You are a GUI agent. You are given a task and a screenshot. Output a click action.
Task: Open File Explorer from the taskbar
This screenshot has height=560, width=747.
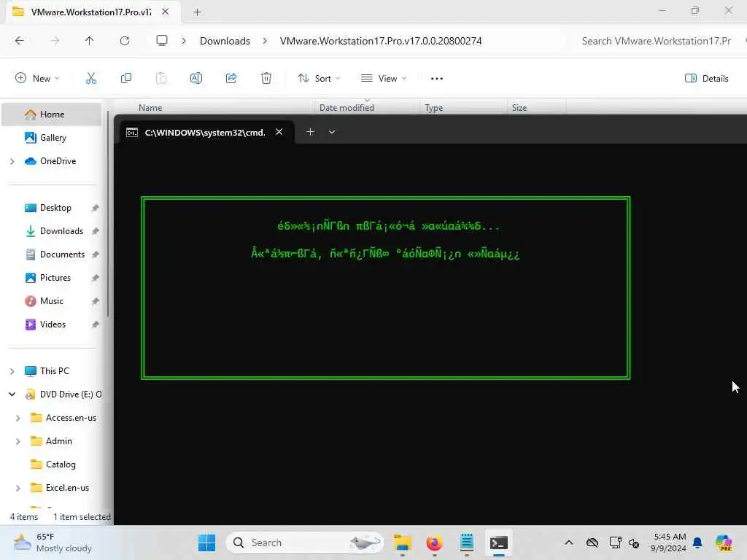(403, 542)
